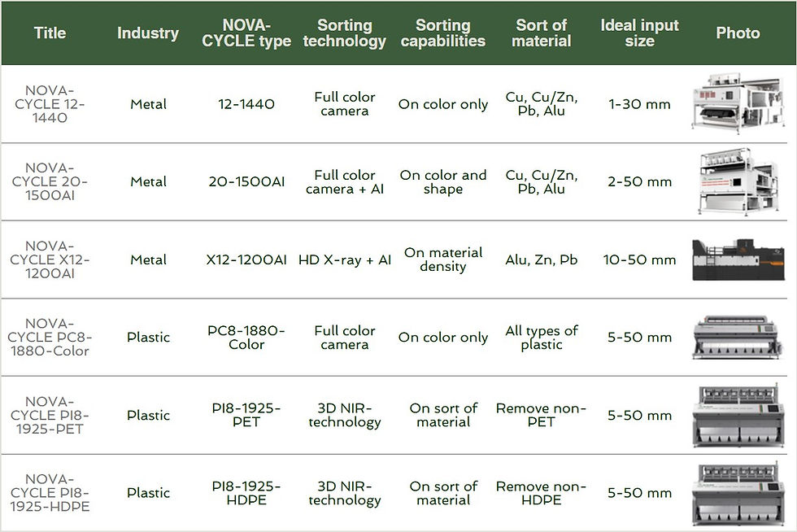Click the Sorting capabilities header
This screenshot has height=532, width=797.
(442, 33)
